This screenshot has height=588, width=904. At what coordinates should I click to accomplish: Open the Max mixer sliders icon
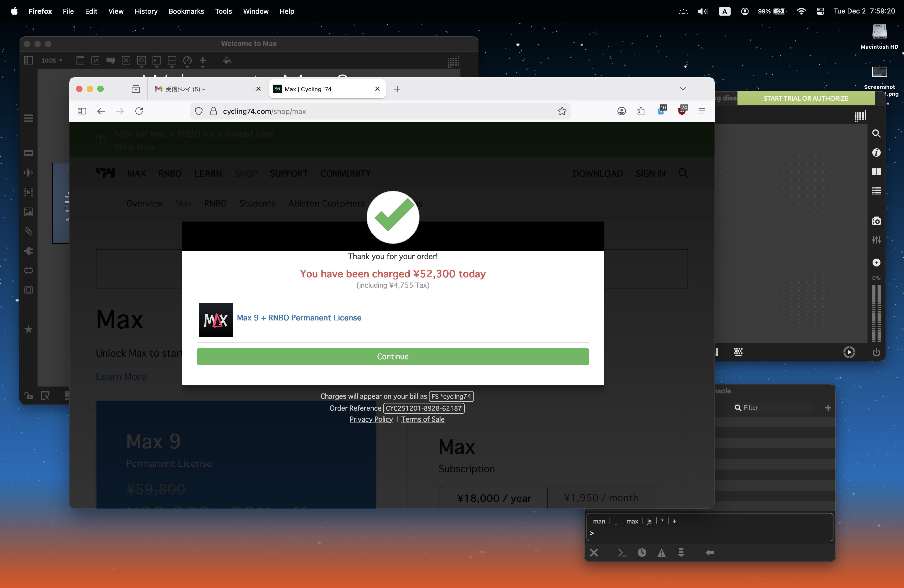tap(876, 240)
